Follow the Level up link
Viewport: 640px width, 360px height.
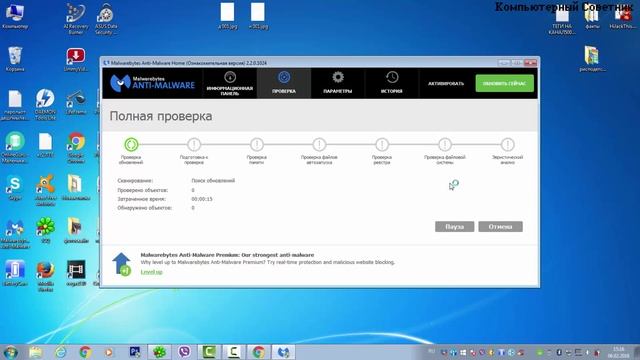tap(151, 272)
